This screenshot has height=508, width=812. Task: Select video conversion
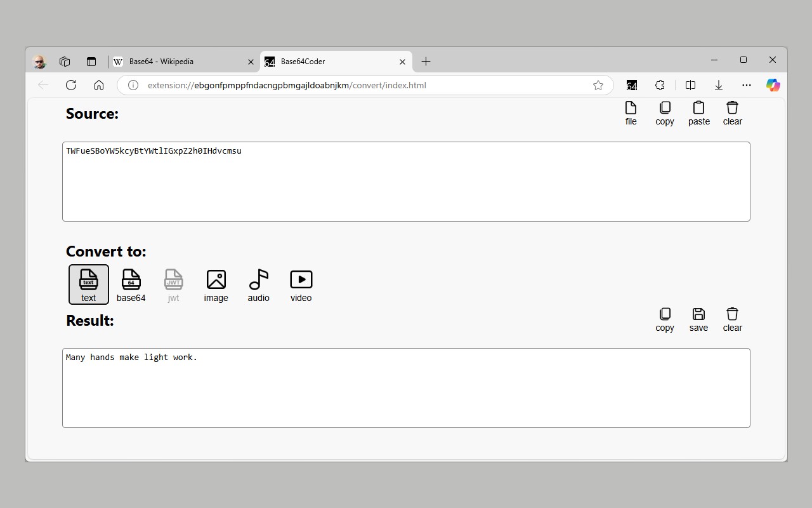[x=301, y=284]
